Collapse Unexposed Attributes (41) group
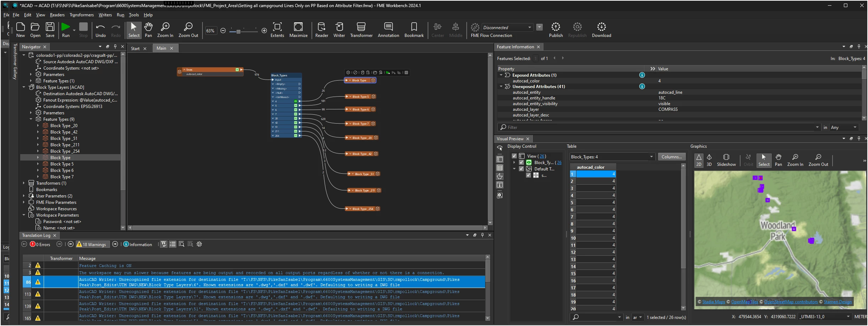The image size is (868, 326). [x=501, y=87]
